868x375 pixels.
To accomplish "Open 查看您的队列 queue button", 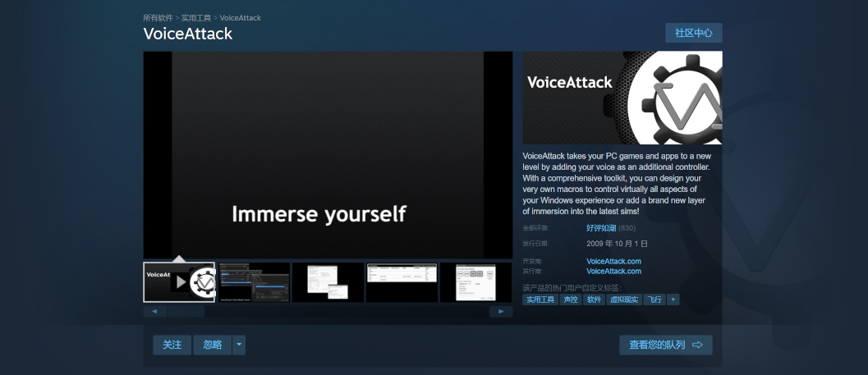I will click(x=665, y=345).
